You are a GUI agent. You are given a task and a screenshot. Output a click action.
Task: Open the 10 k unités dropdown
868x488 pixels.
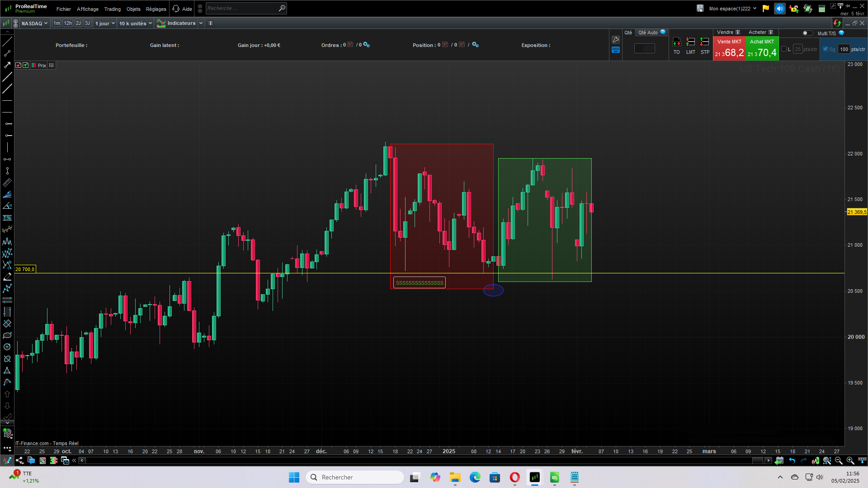[135, 23]
